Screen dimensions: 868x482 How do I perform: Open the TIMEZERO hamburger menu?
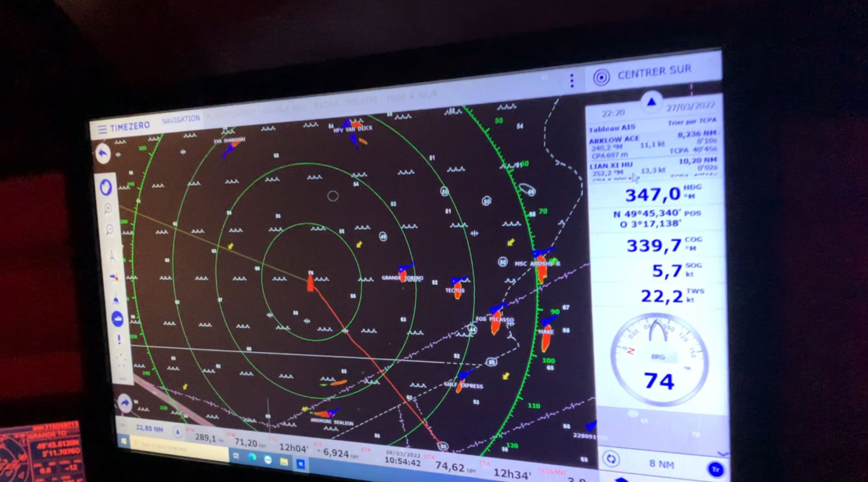102,129
